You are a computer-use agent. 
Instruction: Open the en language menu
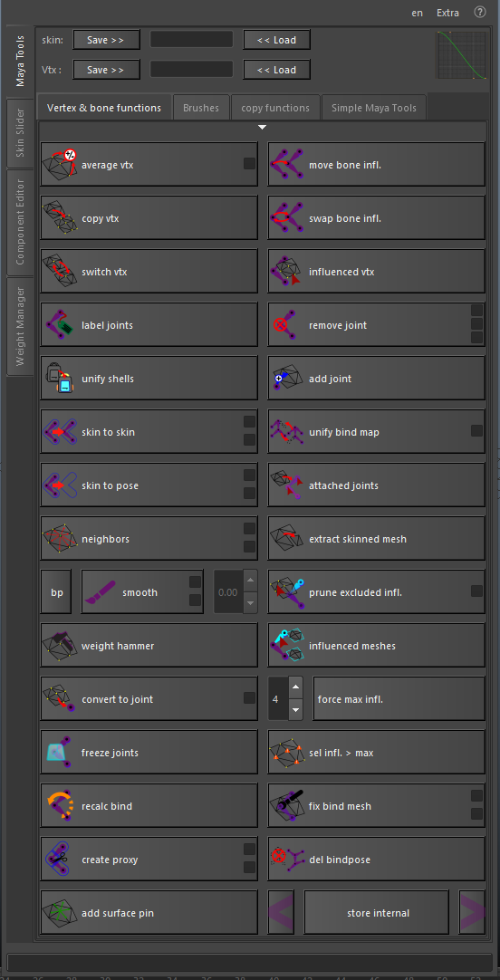417,13
